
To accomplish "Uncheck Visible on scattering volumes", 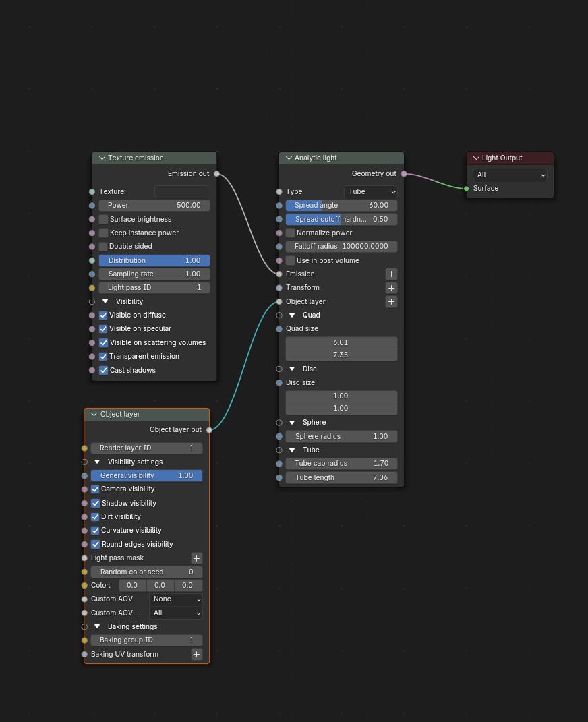I will click(104, 342).
